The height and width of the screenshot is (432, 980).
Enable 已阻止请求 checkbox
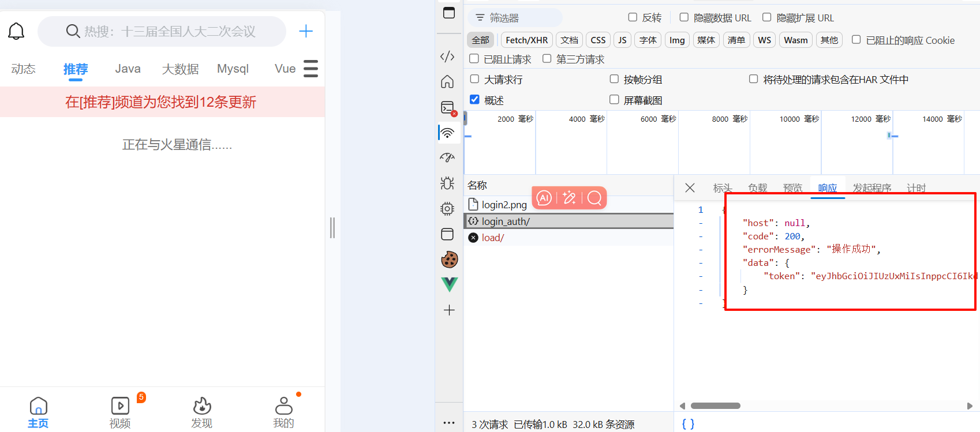tap(474, 59)
